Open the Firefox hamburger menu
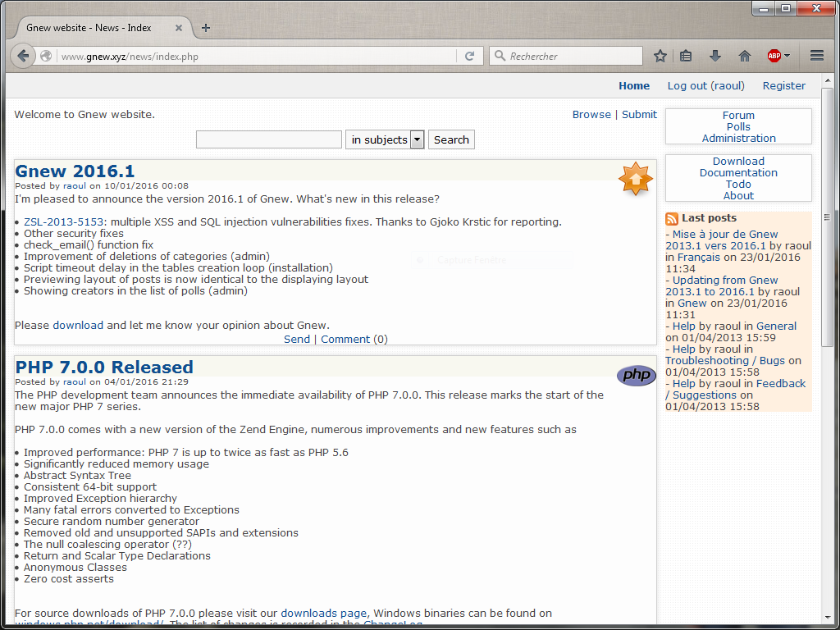The width and height of the screenshot is (840, 630). pyautogui.click(x=817, y=56)
